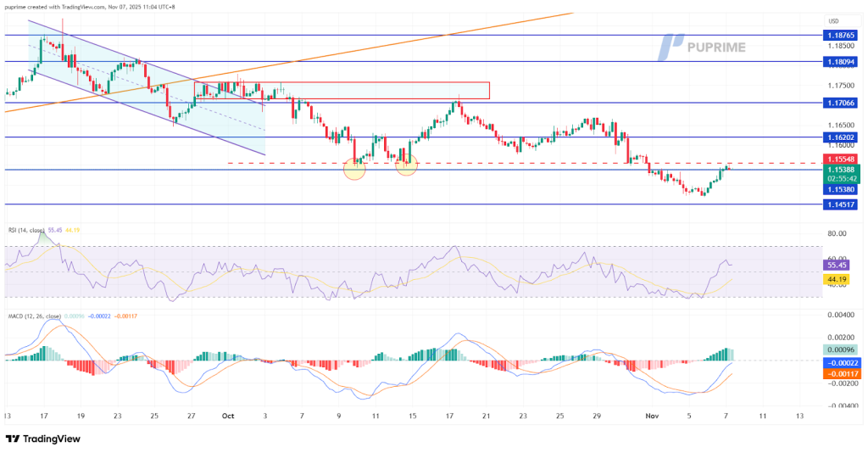Click the orange MACD signal -0.00117 tag
The height and width of the screenshot is (453, 868).
coord(840,373)
